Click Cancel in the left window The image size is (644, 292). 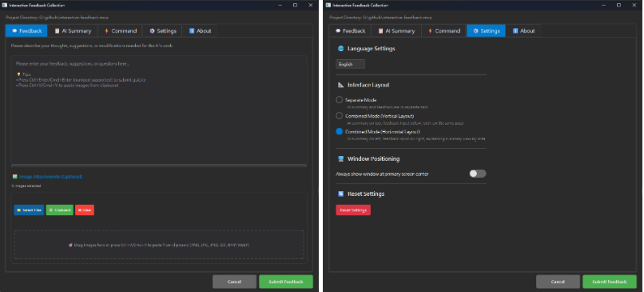click(x=234, y=282)
